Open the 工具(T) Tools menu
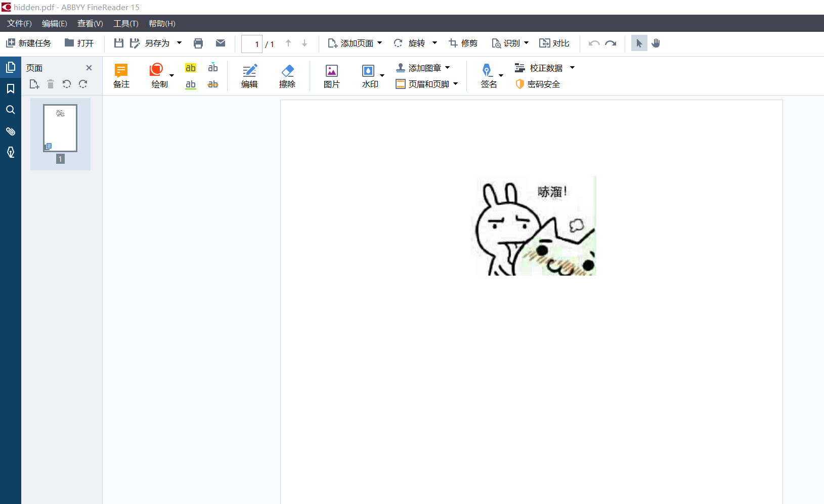Image resolution: width=824 pixels, height=504 pixels. coord(125,24)
